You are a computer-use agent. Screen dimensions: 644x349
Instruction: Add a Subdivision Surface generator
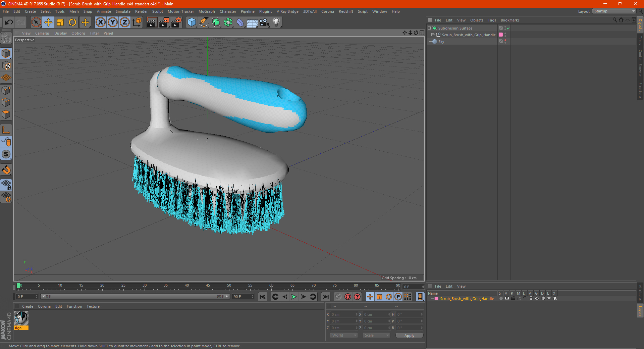point(216,22)
